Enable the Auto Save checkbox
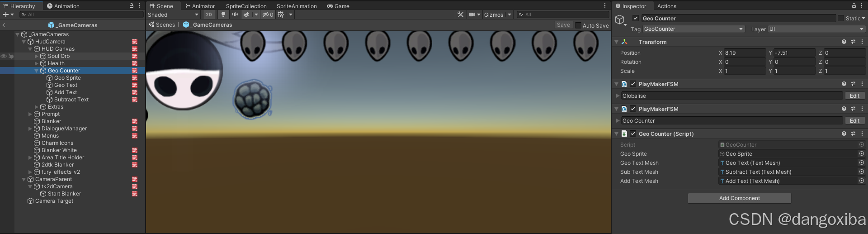Screen dimensions: 868x234 point(578,25)
